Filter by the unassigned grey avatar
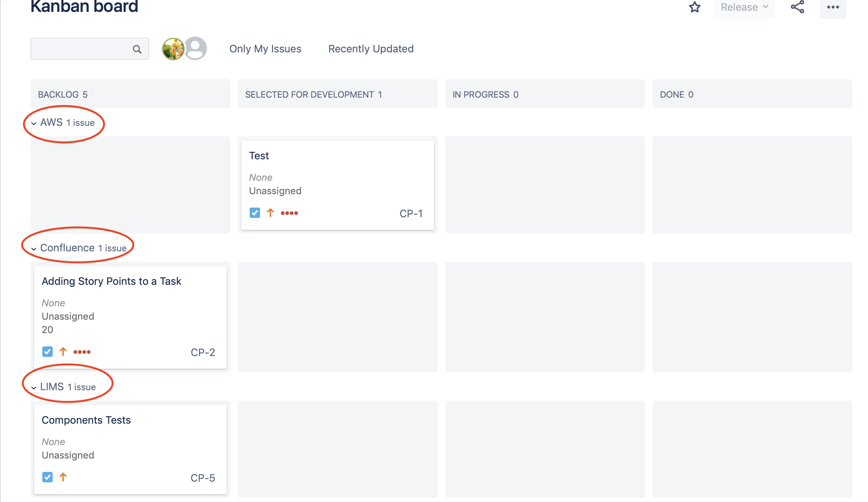 [x=195, y=48]
